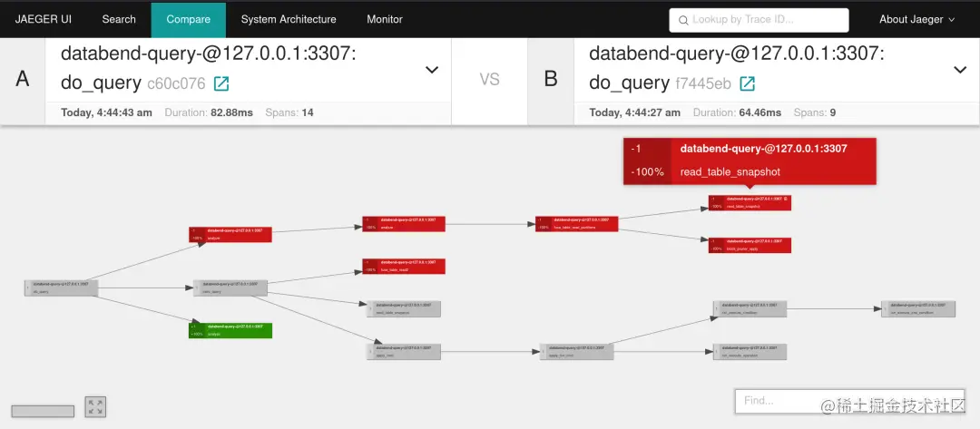Click the Today, 4:44:27 am timestamp
The image size is (980, 429).
click(x=635, y=113)
